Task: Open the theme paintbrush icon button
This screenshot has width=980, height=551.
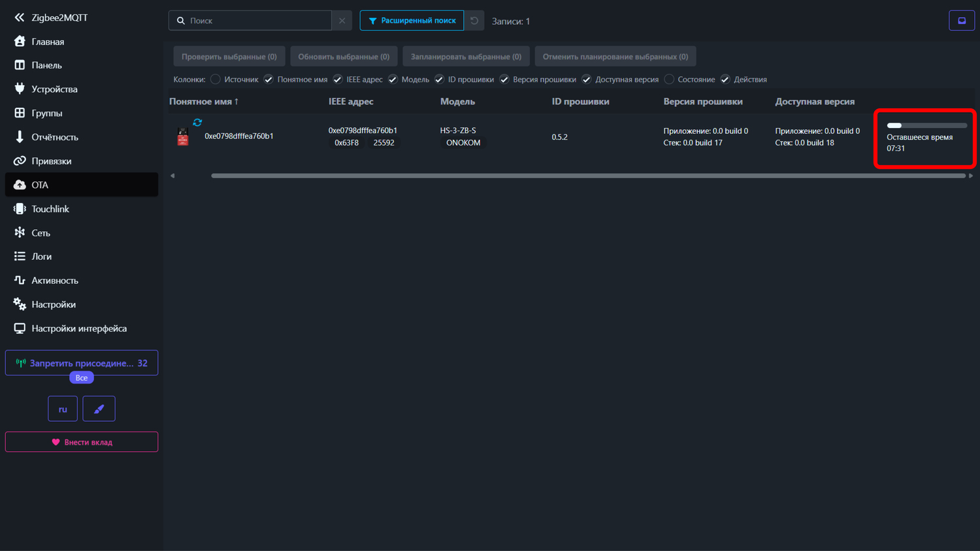Action: point(99,409)
